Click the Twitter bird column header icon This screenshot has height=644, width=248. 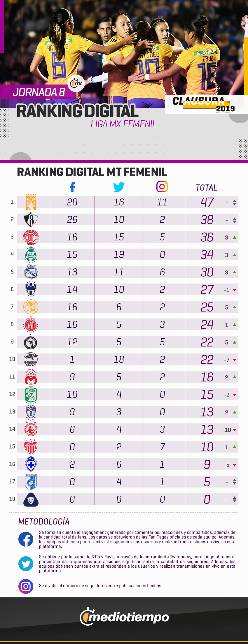[119, 187]
